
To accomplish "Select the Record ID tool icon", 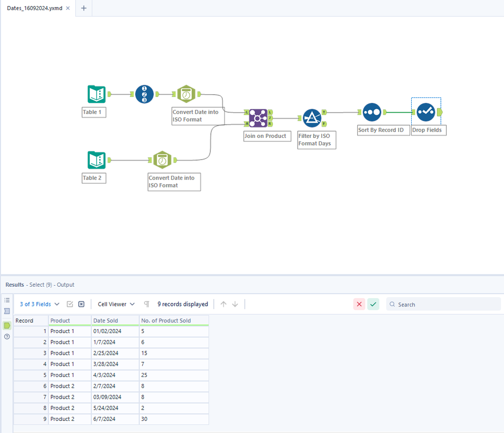I will (x=144, y=94).
